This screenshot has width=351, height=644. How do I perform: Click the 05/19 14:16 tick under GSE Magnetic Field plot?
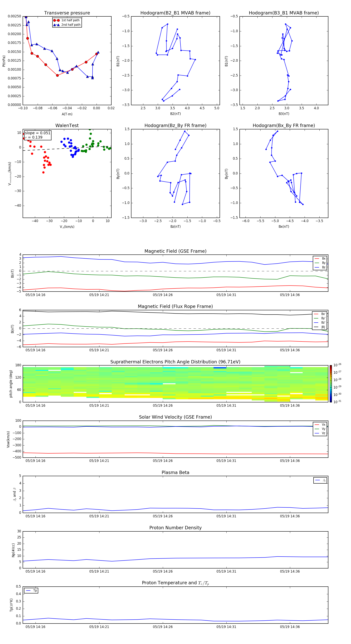tap(35, 295)
